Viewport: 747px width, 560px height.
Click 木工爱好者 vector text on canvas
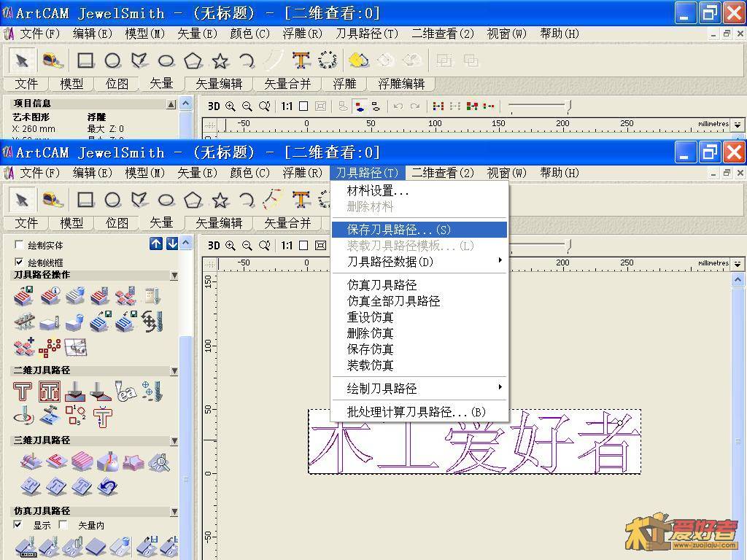[x=474, y=441]
